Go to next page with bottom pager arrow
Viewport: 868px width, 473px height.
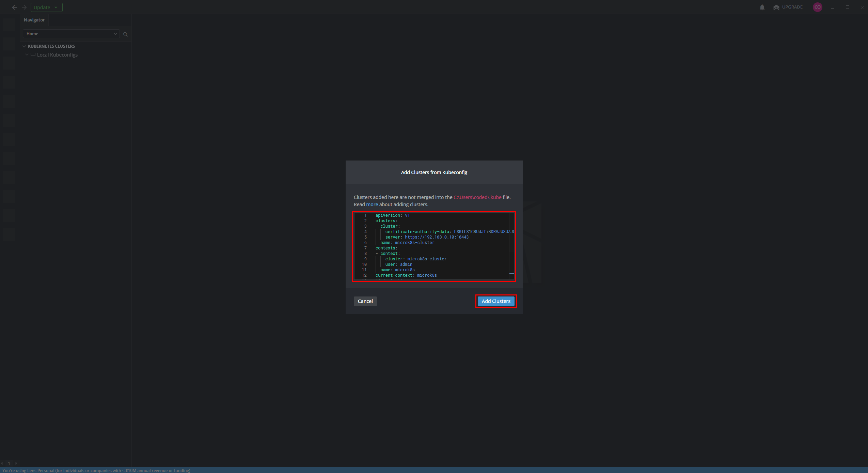pyautogui.click(x=16, y=463)
